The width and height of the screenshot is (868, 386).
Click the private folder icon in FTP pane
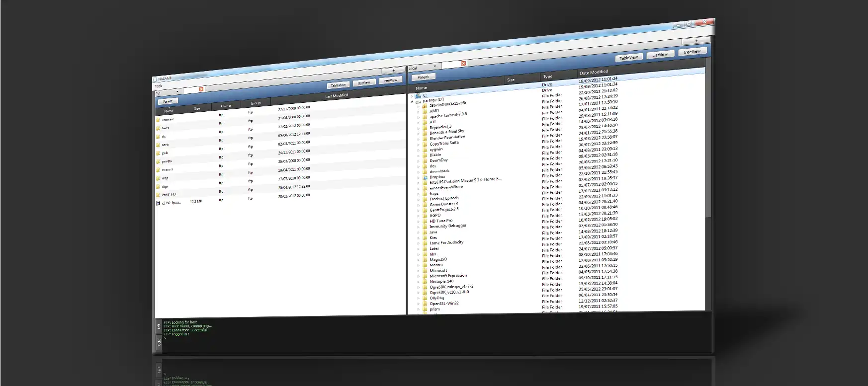(158, 161)
